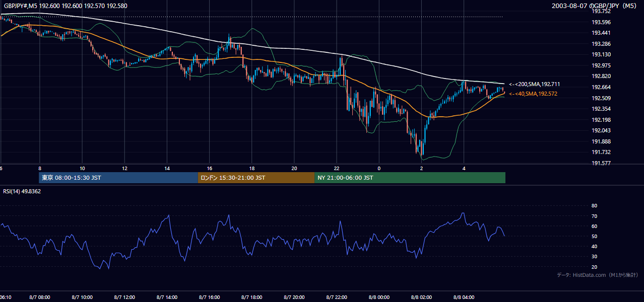This screenshot has width=644, height=302.
Task: Click the 8/8 02:00 bottom time label
Action: pyautogui.click(x=421, y=297)
